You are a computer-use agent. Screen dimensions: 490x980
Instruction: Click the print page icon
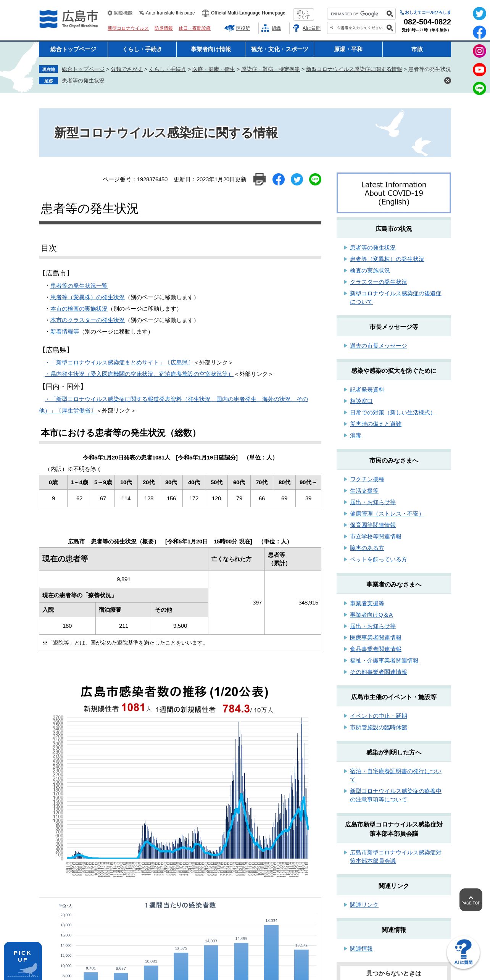(x=260, y=179)
